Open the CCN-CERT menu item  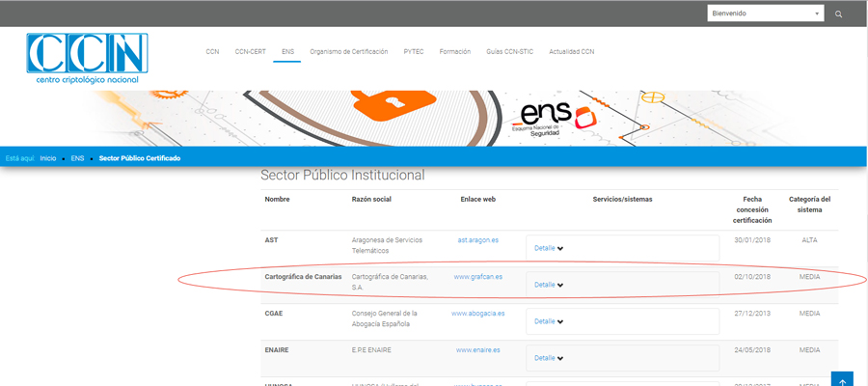point(250,51)
